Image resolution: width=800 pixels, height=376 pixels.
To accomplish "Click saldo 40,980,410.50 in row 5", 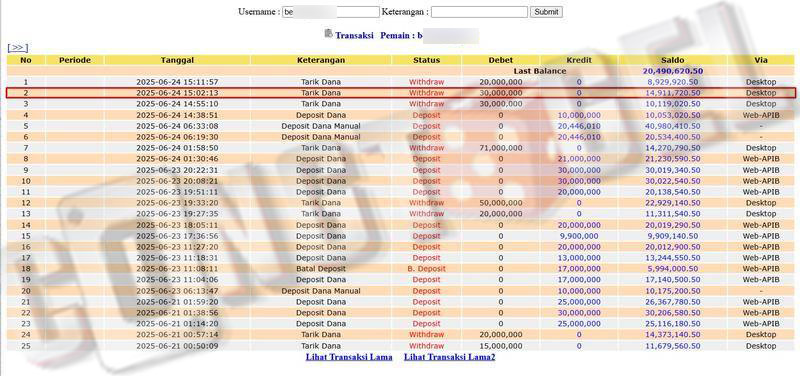I will [673, 126].
